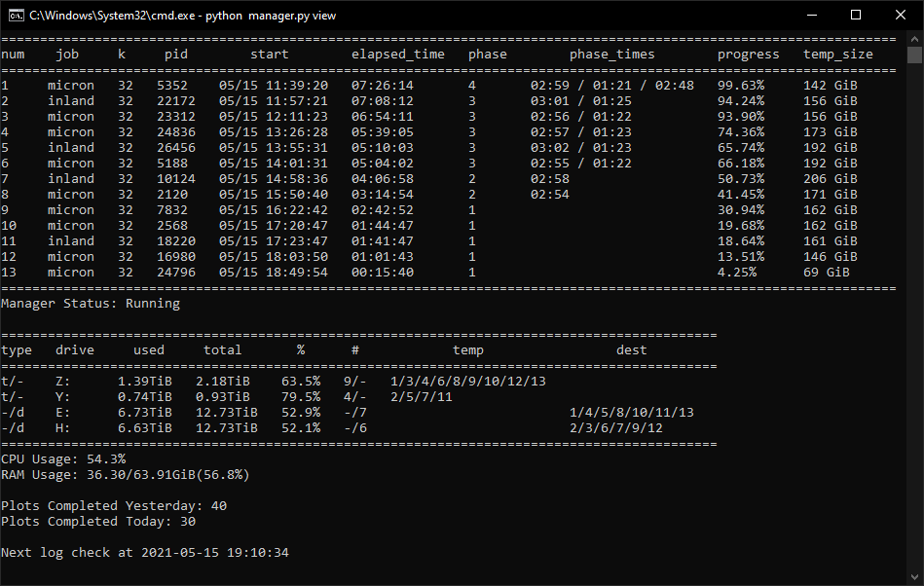Click pid value 18220

[175, 241]
